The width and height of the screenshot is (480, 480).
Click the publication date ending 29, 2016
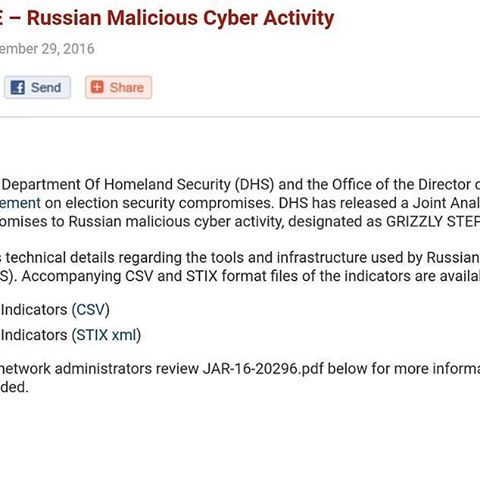coord(47,49)
